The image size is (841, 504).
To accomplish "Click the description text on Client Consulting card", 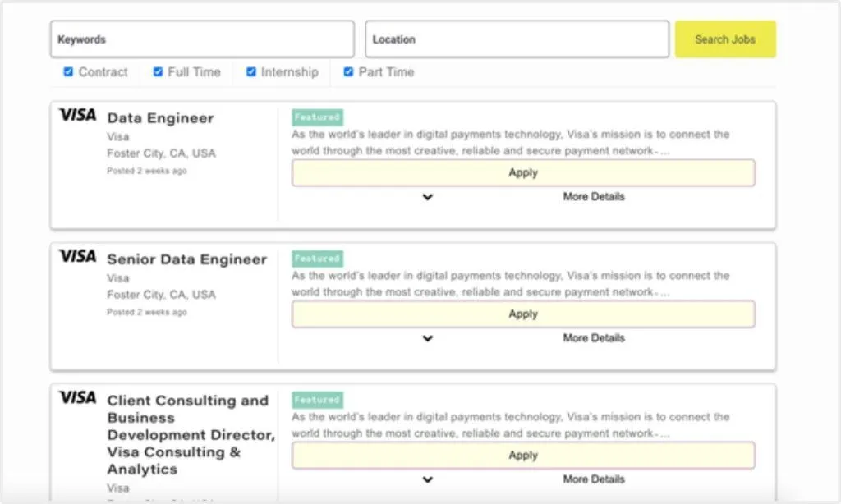I will click(x=511, y=425).
